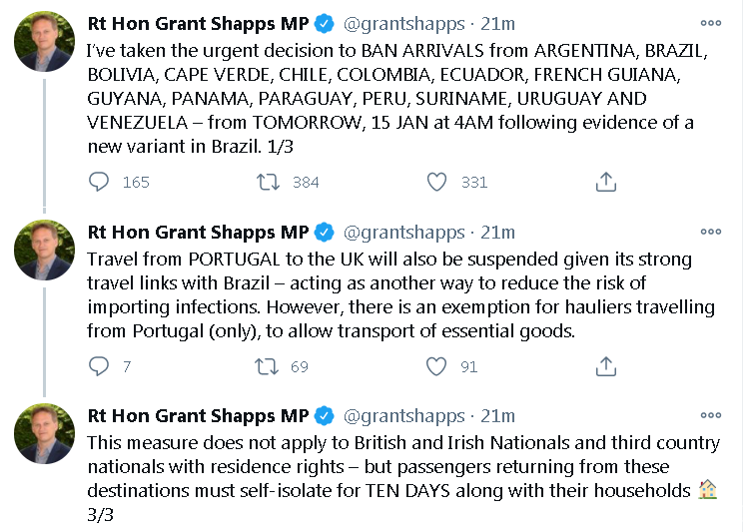Image resolution: width=756 pixels, height=532 pixels.
Task: Retweet the BAN ARRIVALS tweet
Action: click(x=267, y=182)
